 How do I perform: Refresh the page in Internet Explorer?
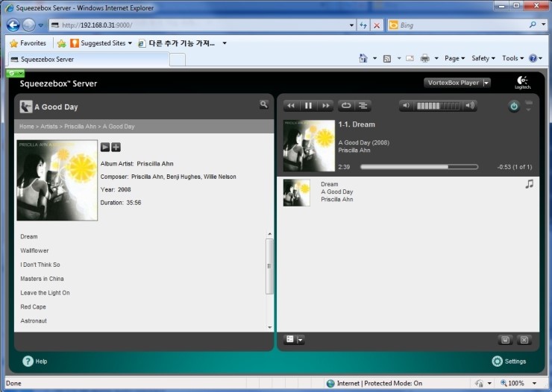tap(363, 25)
